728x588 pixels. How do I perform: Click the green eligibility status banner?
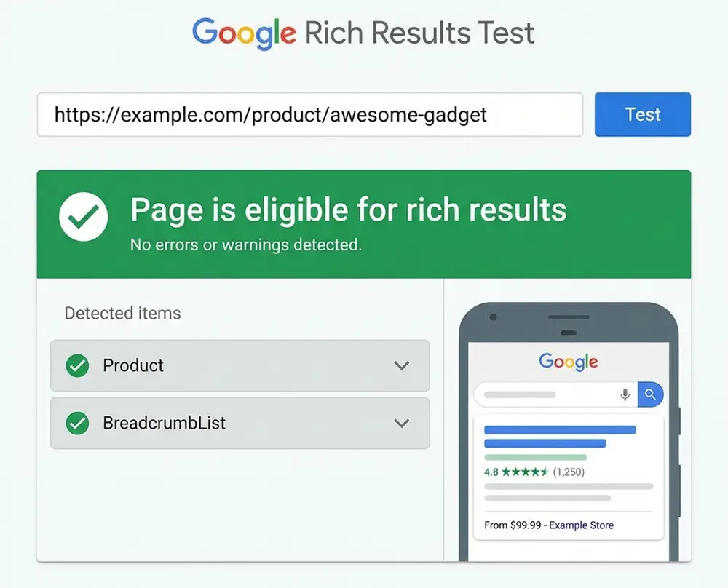[364, 222]
